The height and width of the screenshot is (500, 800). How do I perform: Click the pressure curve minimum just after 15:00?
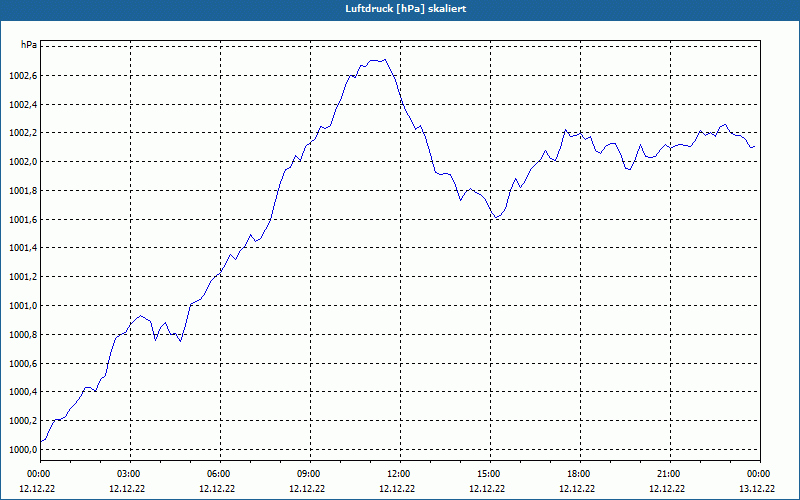click(496, 217)
